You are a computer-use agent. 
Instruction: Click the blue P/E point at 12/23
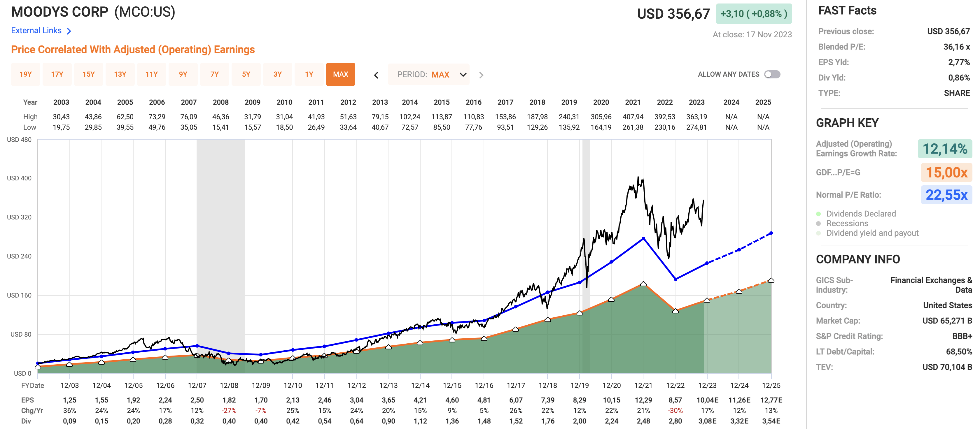pos(707,263)
